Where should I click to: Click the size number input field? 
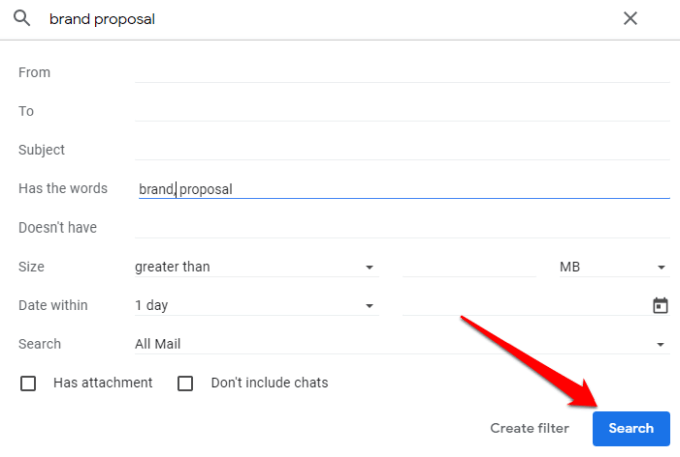click(x=470, y=267)
